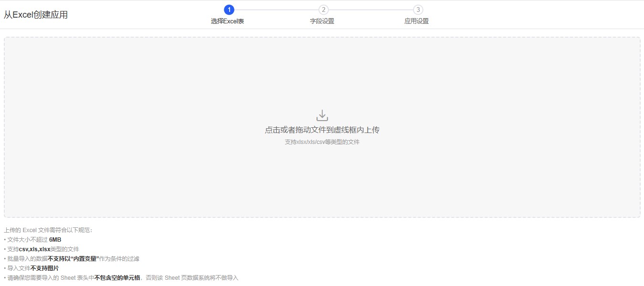Click the upload download-arrow icon
Viewport: 644px width, 286px height.
322,115
